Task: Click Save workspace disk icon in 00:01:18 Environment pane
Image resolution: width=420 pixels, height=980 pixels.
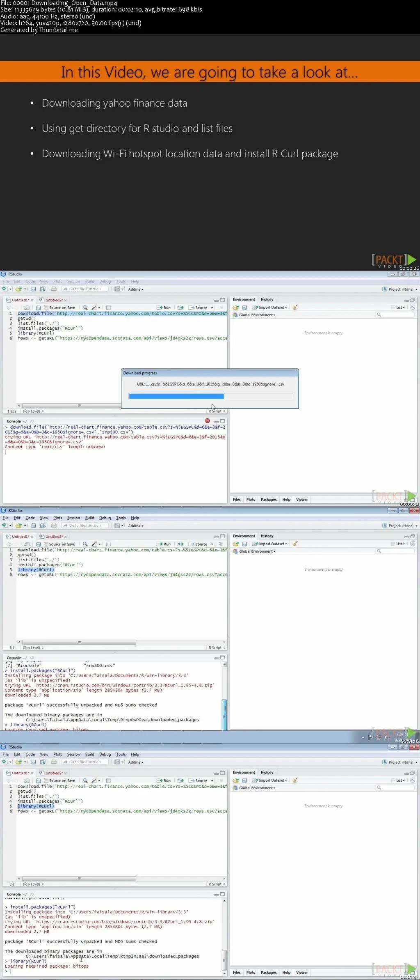Action: 244,544
